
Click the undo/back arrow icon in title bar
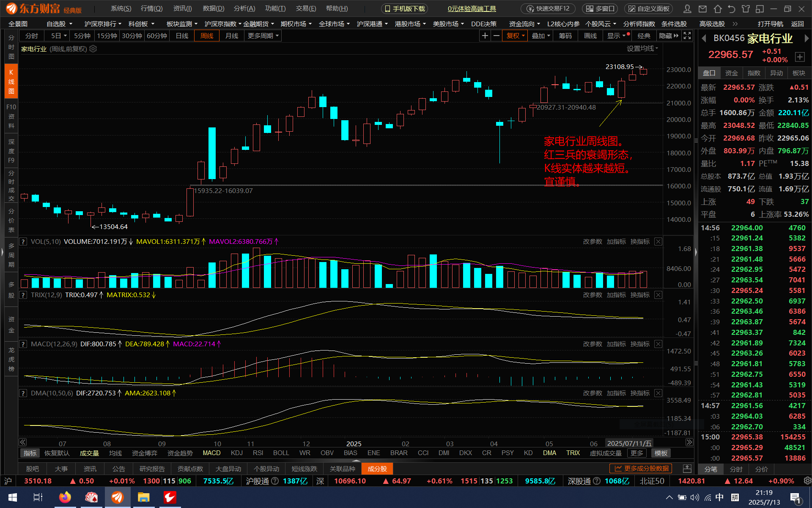(x=732, y=8)
